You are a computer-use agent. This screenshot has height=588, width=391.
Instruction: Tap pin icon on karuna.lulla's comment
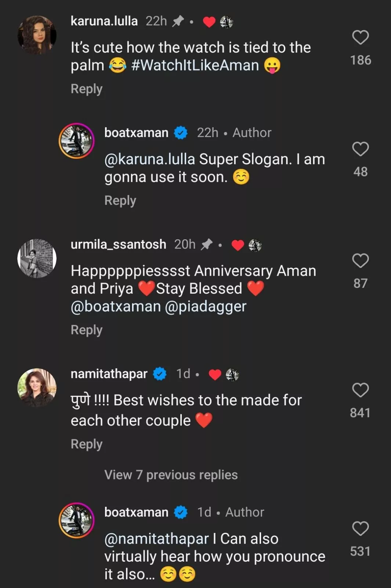pos(178,21)
